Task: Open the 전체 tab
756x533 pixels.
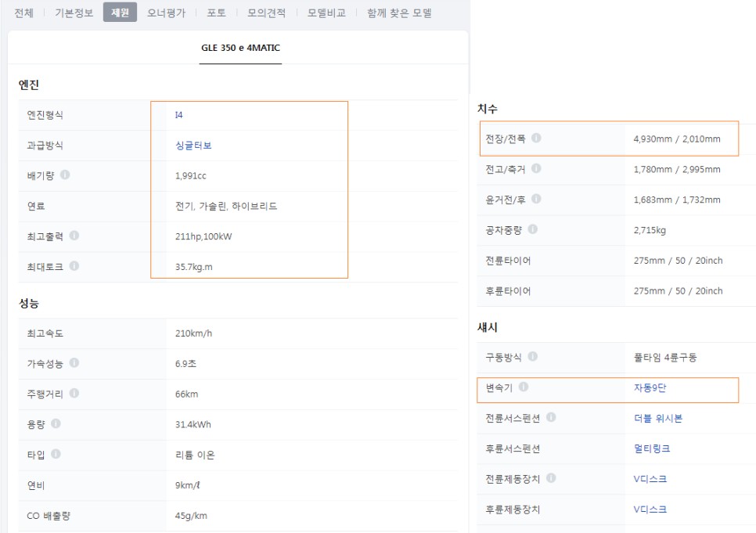Action: (x=23, y=13)
